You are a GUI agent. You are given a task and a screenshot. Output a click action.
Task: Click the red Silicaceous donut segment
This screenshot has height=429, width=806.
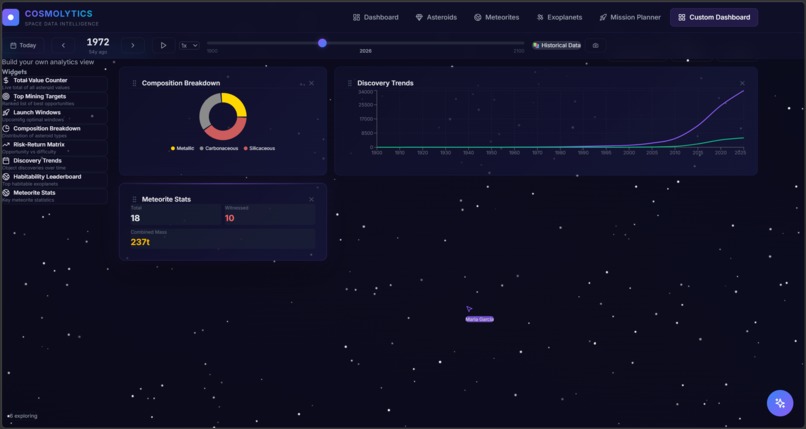(227, 134)
